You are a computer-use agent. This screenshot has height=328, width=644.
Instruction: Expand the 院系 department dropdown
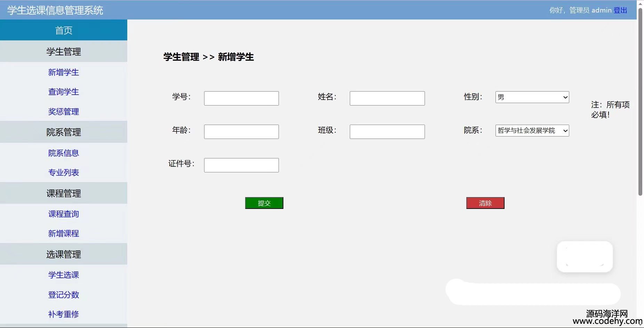pos(532,131)
